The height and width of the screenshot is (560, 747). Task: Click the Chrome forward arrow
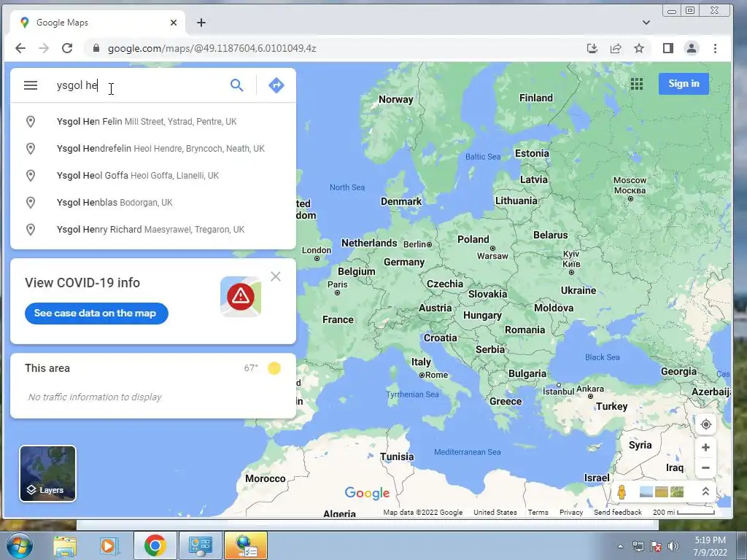44,48
